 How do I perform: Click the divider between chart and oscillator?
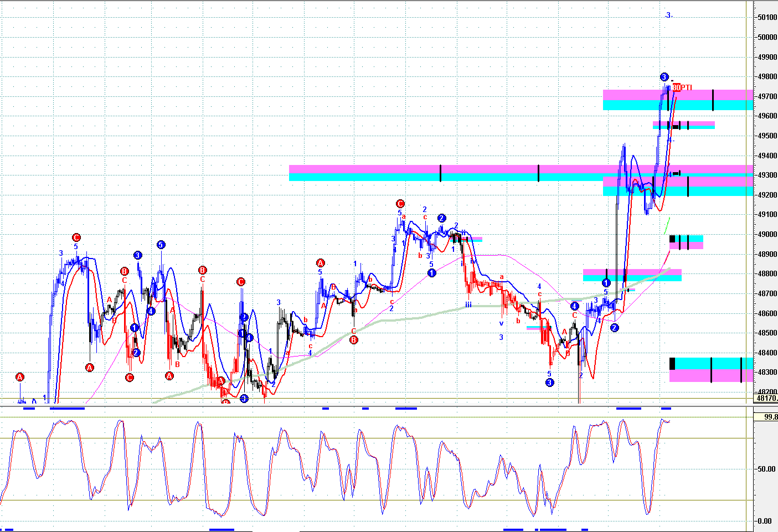[x=377, y=406]
